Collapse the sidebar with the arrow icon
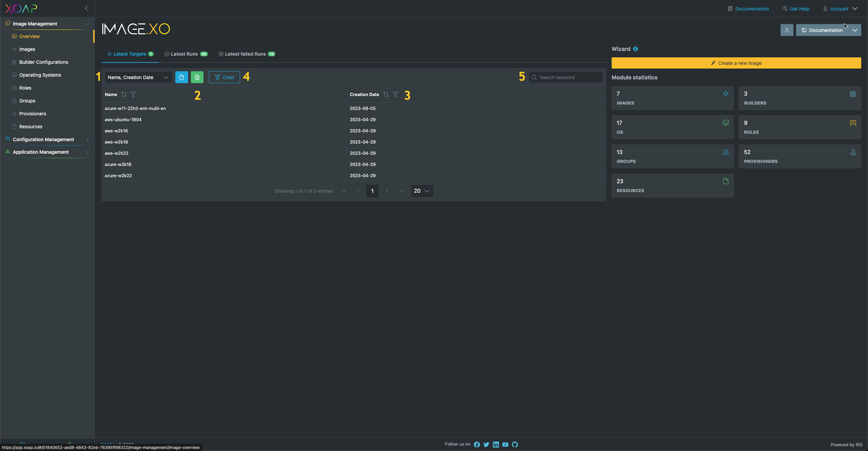This screenshot has width=868, height=451. pos(86,8)
